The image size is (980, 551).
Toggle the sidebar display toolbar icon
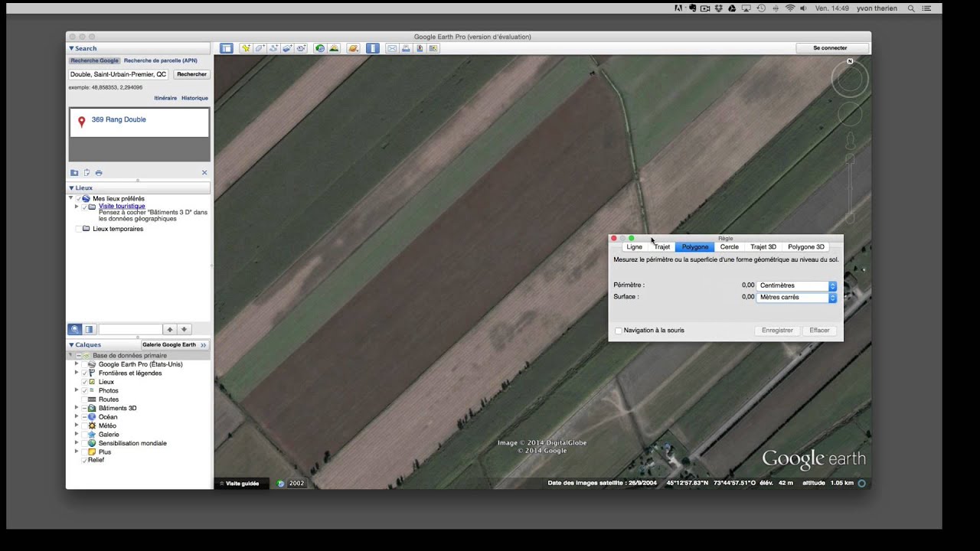point(227,48)
